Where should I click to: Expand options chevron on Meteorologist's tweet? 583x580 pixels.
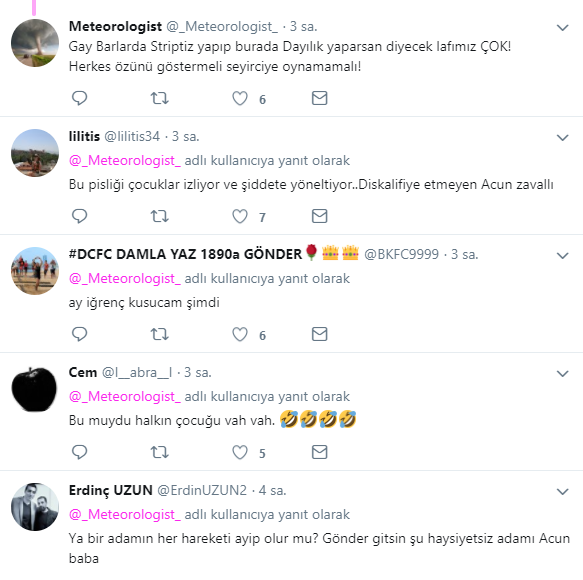[x=563, y=28]
